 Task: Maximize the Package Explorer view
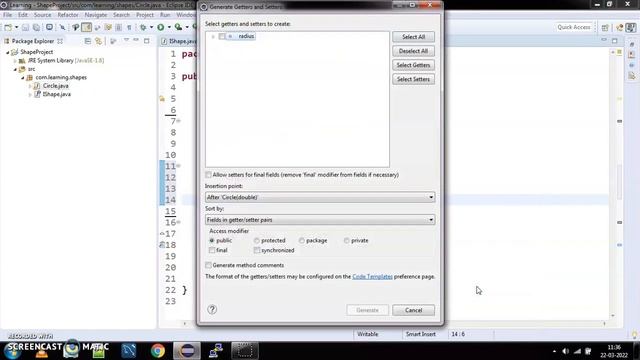[147, 40]
